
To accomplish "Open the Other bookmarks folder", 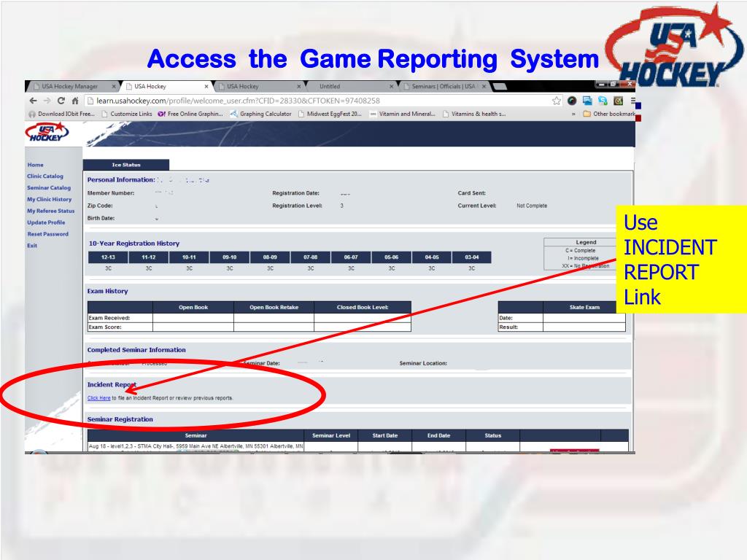I will [609, 114].
